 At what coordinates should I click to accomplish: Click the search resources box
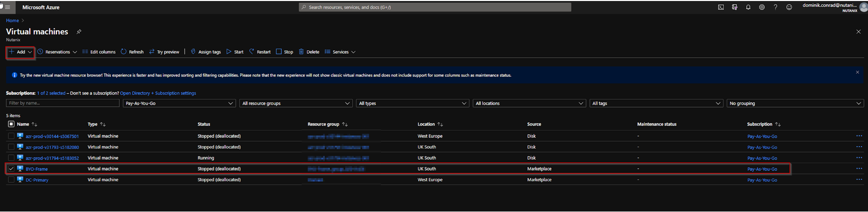point(435,7)
